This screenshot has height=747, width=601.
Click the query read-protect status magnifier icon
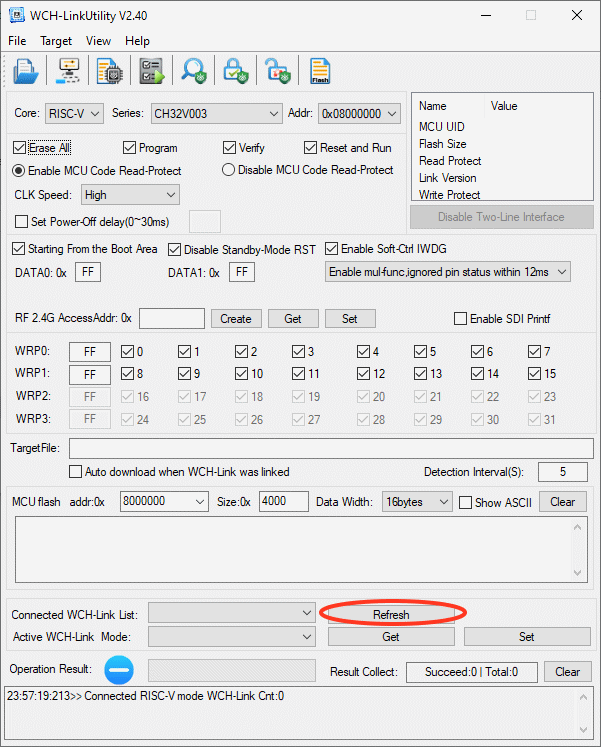(194, 71)
